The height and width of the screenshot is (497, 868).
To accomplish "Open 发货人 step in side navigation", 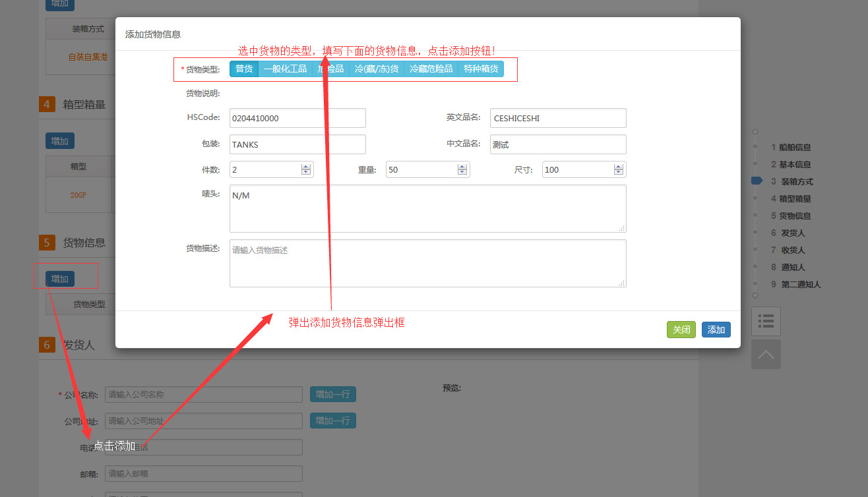I will pos(793,233).
